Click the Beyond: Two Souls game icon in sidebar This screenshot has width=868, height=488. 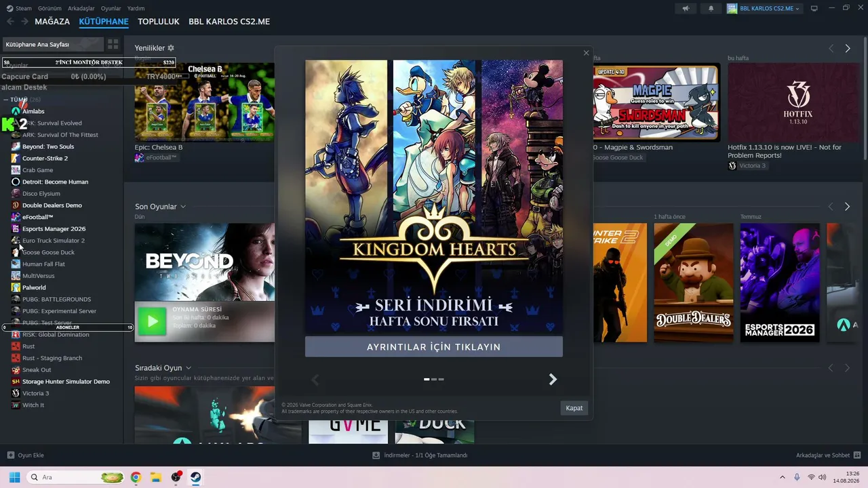tap(16, 146)
